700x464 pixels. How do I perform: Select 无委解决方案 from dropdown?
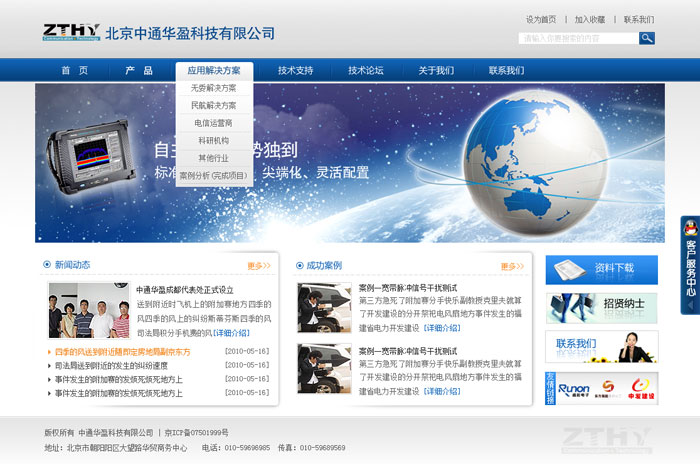pos(214,88)
